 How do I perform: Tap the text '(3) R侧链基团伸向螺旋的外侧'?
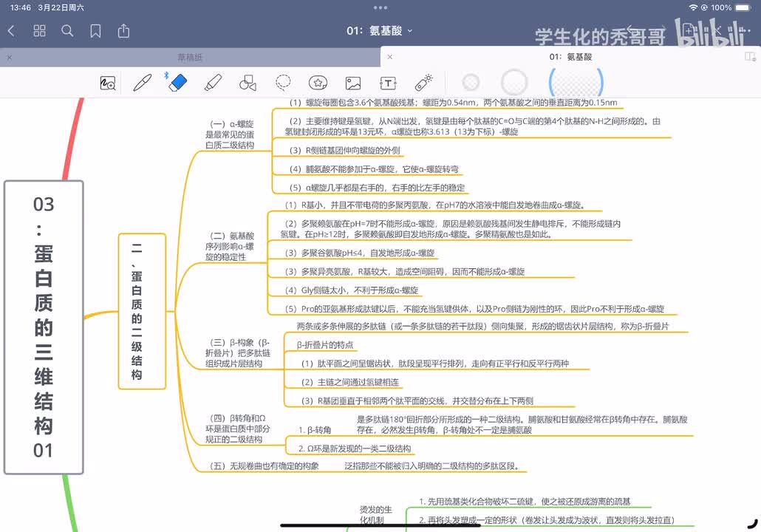[344, 151]
